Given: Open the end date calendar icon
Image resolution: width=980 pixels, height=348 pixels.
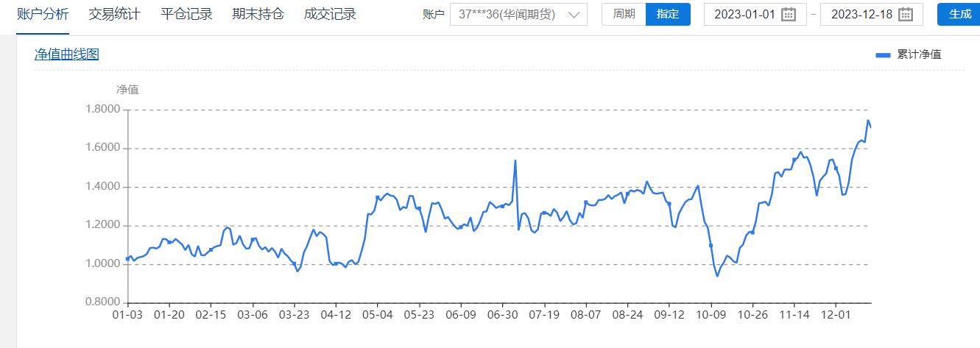Looking at the screenshot, I should click(x=905, y=15).
